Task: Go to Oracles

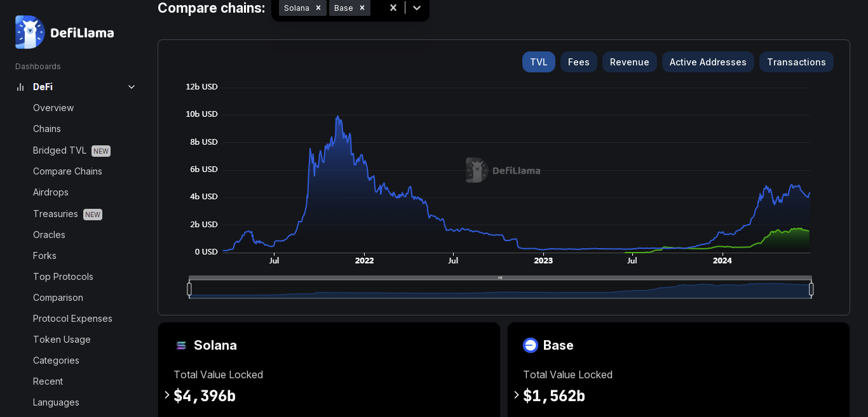Action: (x=49, y=235)
